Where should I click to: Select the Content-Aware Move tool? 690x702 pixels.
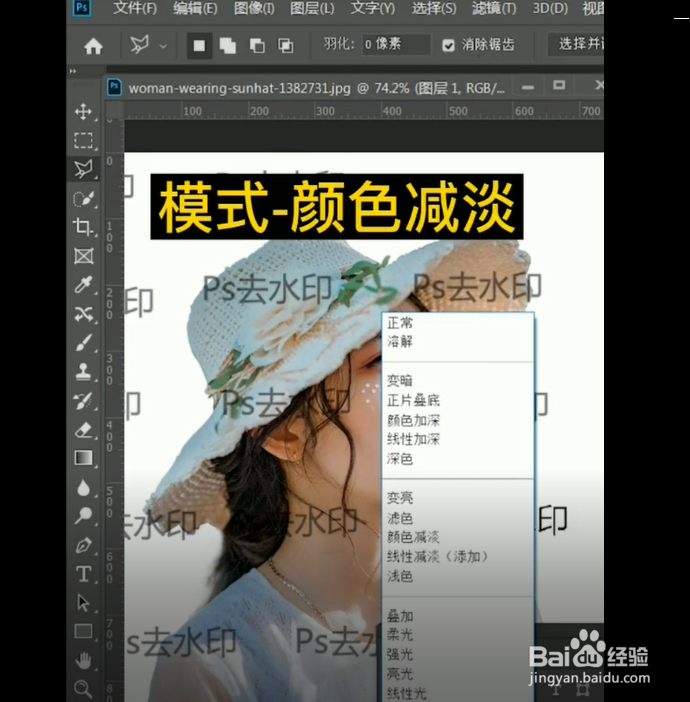point(83,314)
